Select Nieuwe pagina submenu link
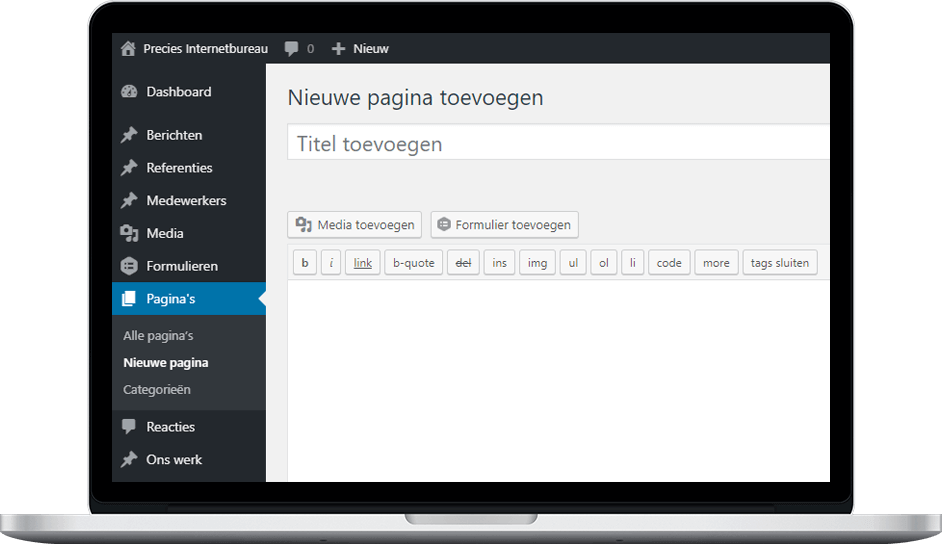The width and height of the screenshot is (942, 544). [x=166, y=363]
